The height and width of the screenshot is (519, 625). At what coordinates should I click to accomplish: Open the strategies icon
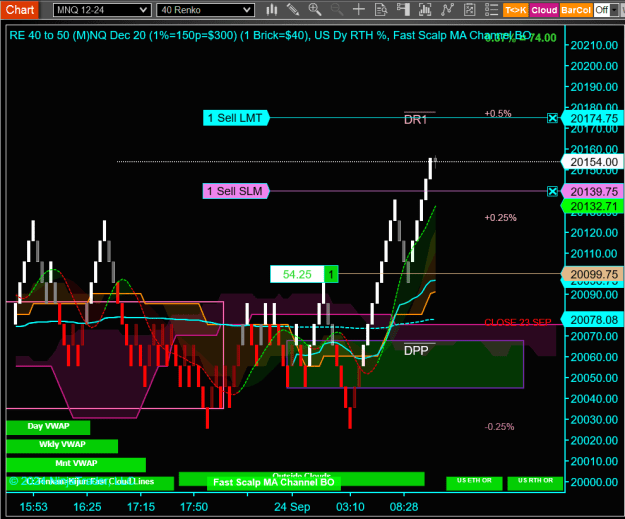(x=470, y=10)
